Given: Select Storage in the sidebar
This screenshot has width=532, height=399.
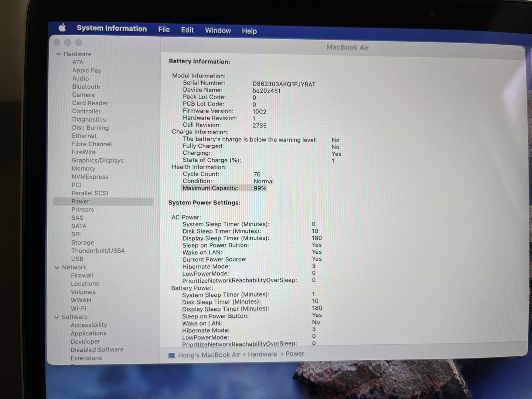Looking at the screenshot, I should [82, 243].
